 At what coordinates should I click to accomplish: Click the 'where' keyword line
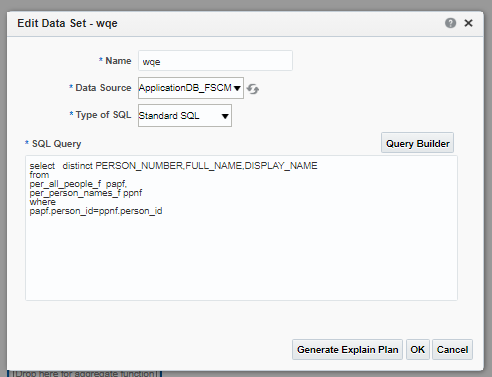click(42, 202)
